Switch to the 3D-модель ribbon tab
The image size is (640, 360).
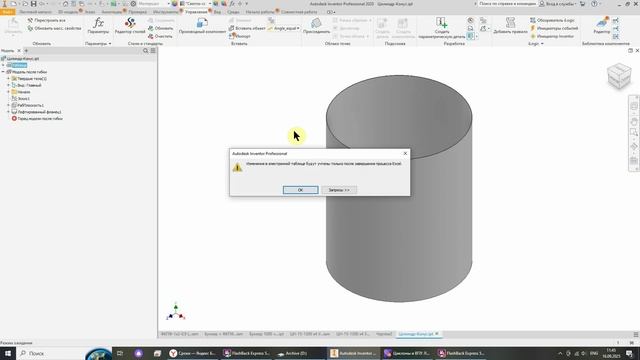click(x=68, y=12)
